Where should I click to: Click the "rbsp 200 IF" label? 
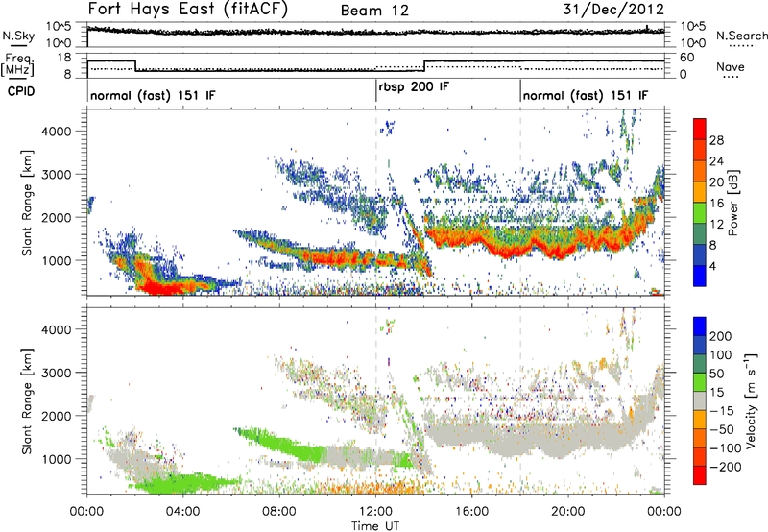(414, 86)
